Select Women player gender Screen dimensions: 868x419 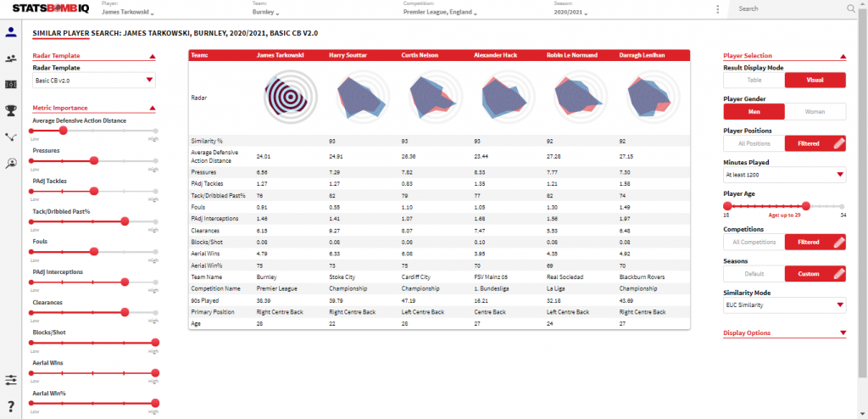click(815, 111)
